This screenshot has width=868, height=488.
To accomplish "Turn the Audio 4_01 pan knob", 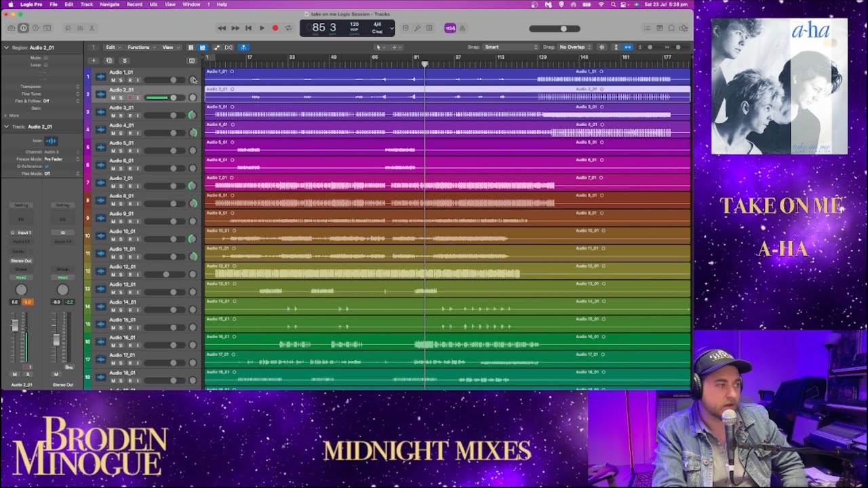I will [193, 133].
